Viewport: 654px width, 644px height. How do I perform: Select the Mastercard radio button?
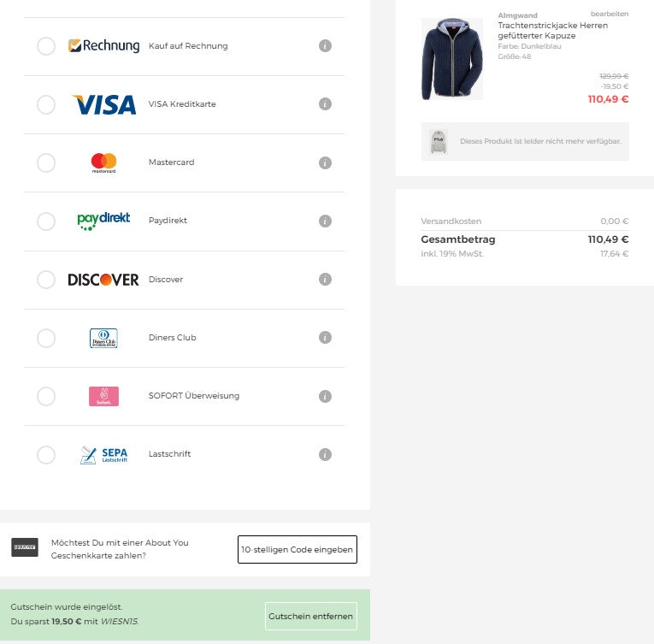coord(46,162)
